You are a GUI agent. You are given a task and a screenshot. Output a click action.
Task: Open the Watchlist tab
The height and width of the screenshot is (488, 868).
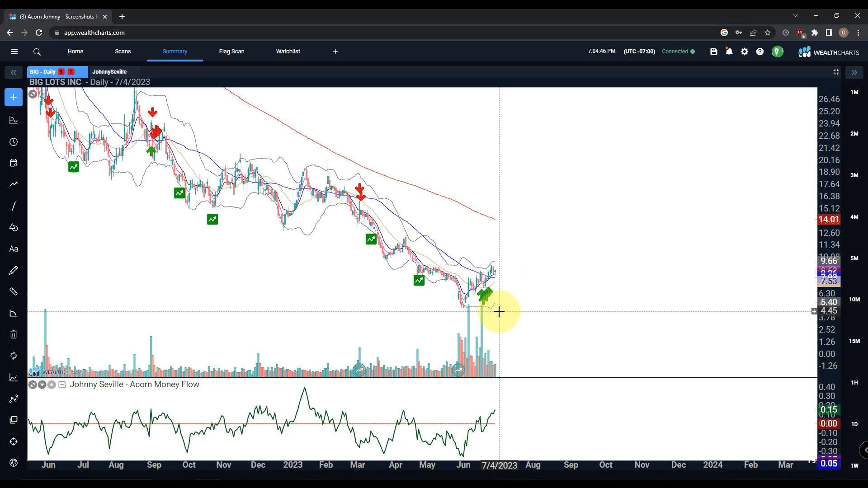(288, 52)
